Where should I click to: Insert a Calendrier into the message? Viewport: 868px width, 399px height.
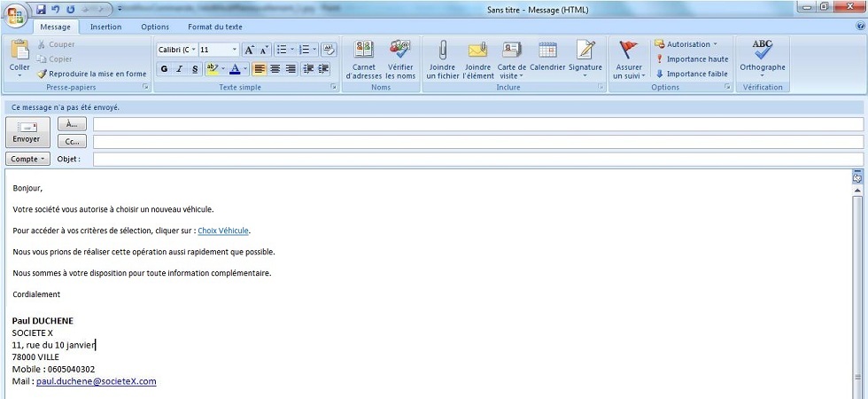547,51
